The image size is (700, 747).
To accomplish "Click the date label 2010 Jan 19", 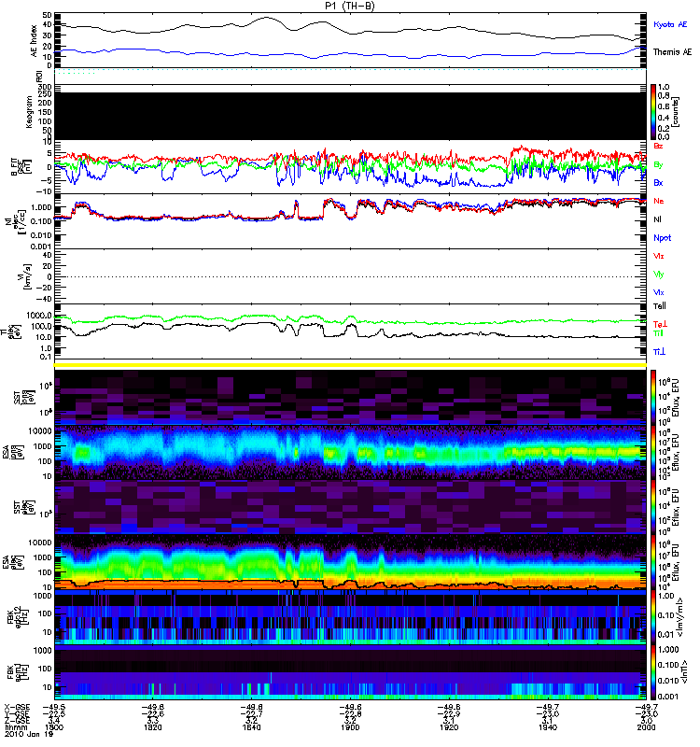I will [x=29, y=734].
